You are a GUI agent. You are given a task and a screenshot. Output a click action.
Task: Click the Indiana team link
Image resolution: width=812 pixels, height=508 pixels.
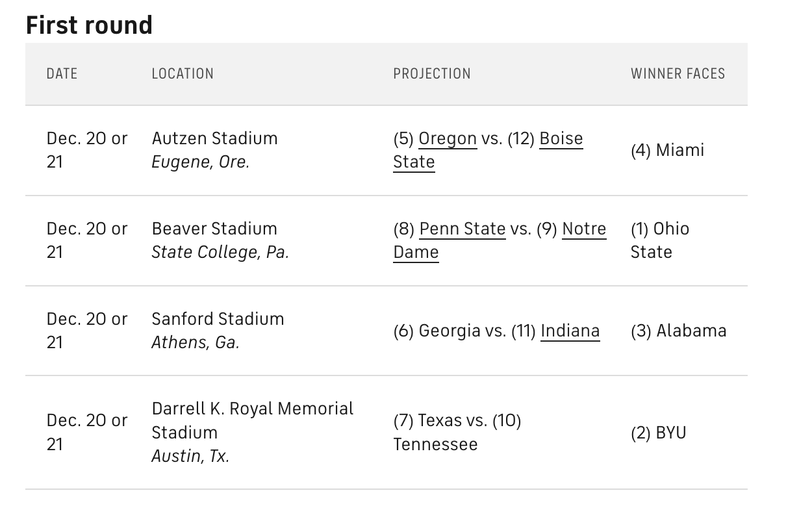[570, 331]
